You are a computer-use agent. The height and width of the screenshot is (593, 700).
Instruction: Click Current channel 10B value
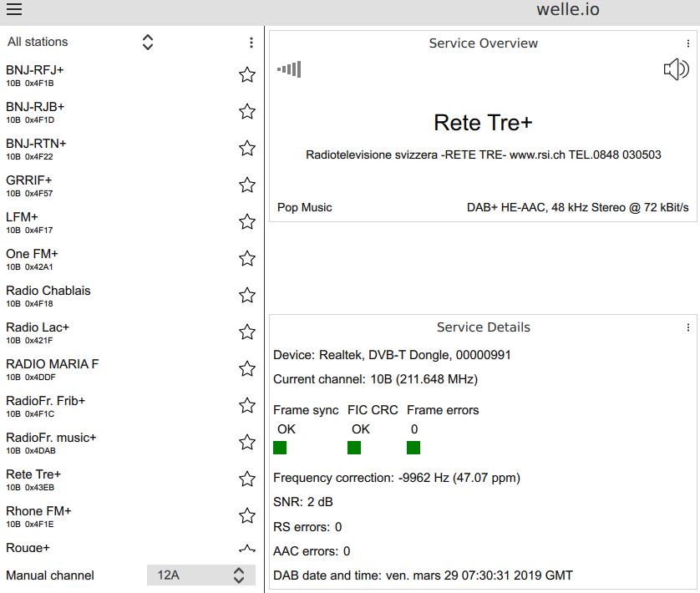[x=424, y=379]
